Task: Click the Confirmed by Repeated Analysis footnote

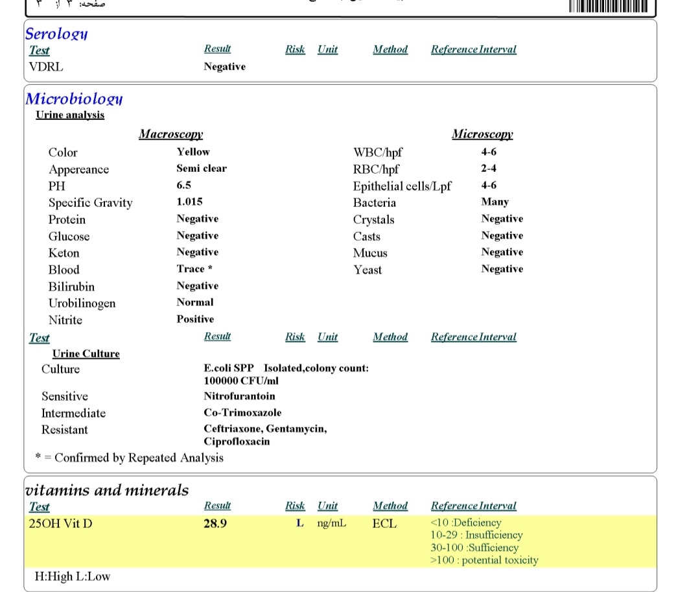Action: click(130, 458)
